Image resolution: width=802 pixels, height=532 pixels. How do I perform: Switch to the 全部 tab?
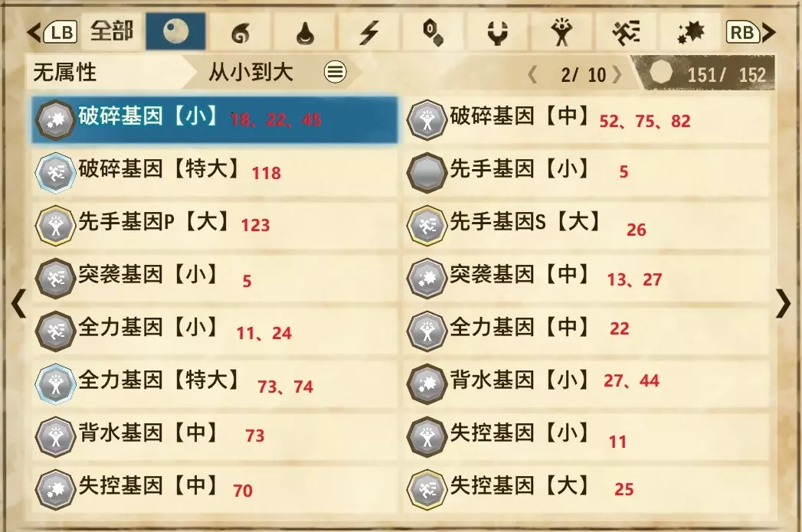pos(112,31)
